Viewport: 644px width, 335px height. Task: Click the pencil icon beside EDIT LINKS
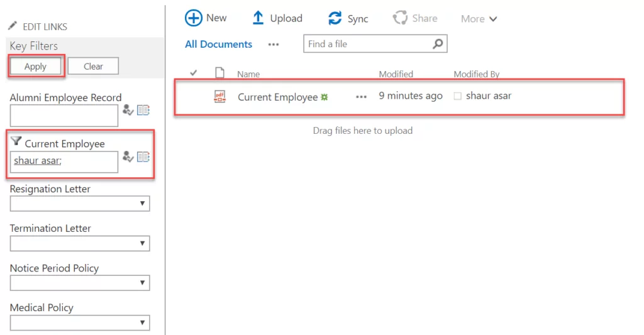coord(13,26)
